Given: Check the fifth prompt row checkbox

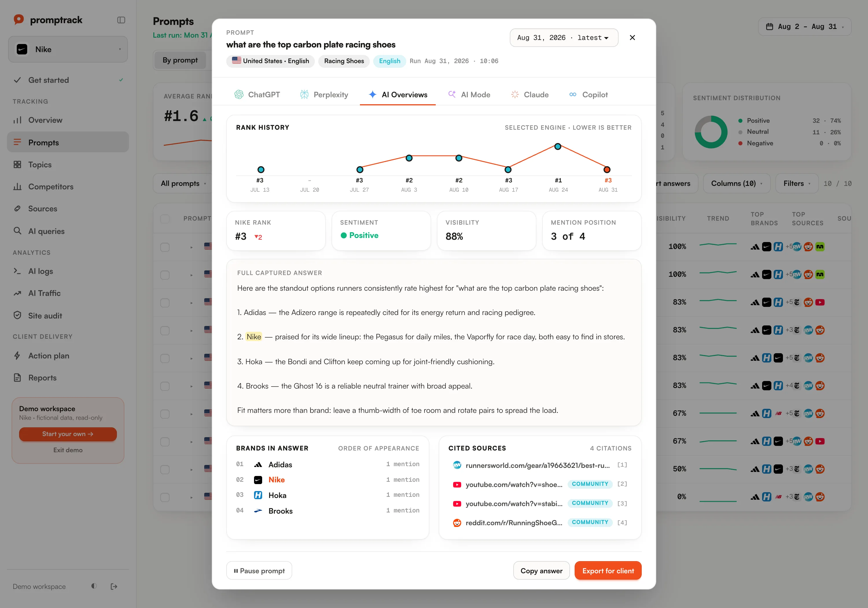Looking at the screenshot, I should (x=165, y=358).
